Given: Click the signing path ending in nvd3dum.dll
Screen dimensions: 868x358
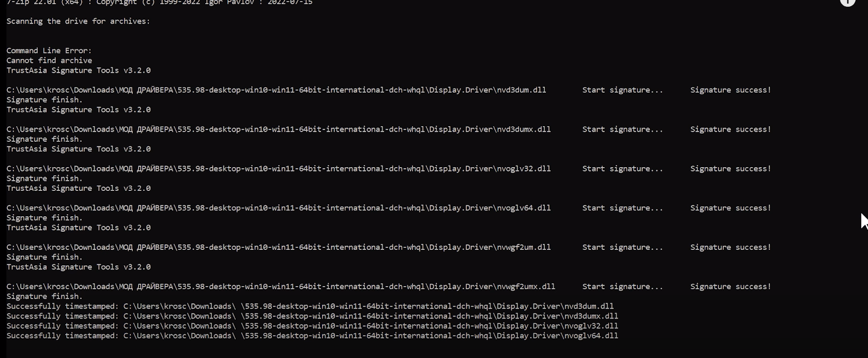Looking at the screenshot, I should (x=276, y=90).
